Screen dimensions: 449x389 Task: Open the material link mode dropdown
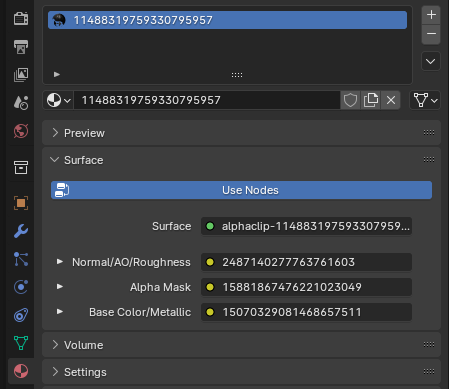[425, 100]
